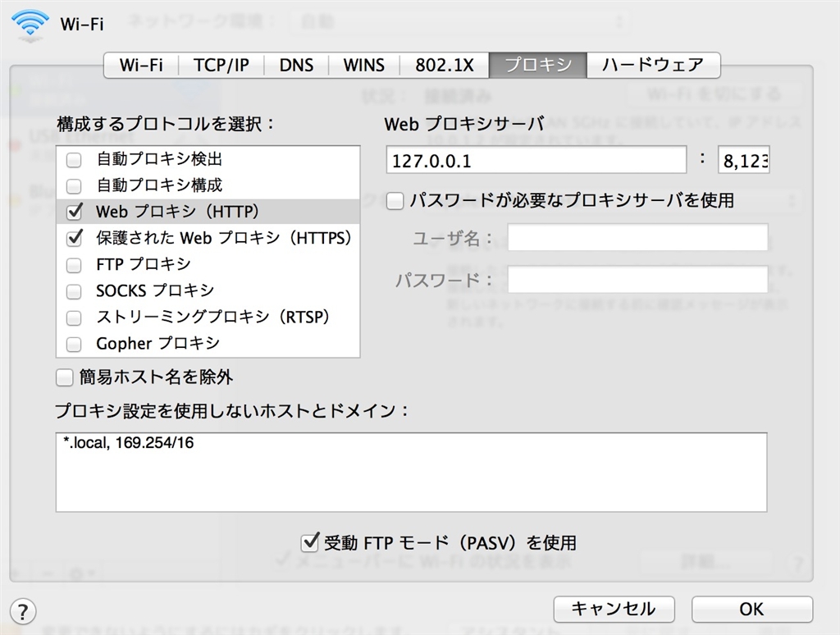The image size is (840, 635).
Task: Select the SOCKS プロキシ row label
Action: click(x=155, y=291)
